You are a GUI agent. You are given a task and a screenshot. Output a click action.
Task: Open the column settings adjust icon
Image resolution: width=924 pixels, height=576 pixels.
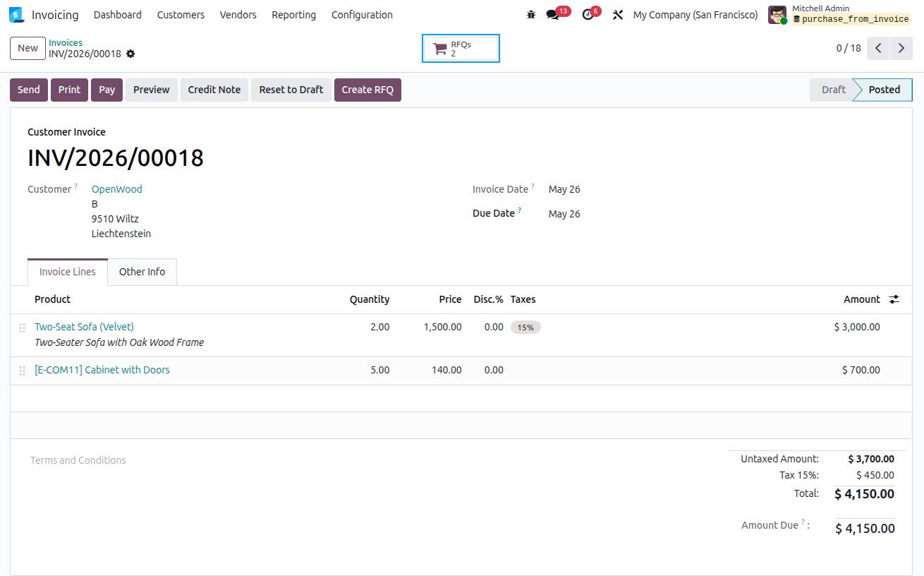coord(894,299)
